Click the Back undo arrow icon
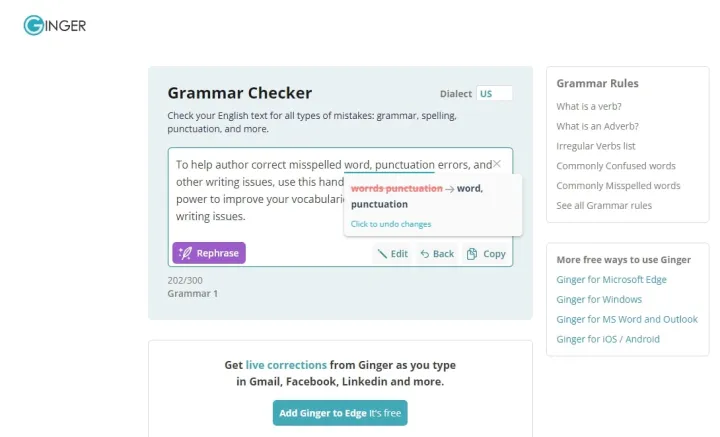Image resolution: width=720 pixels, height=437 pixels. (x=425, y=254)
